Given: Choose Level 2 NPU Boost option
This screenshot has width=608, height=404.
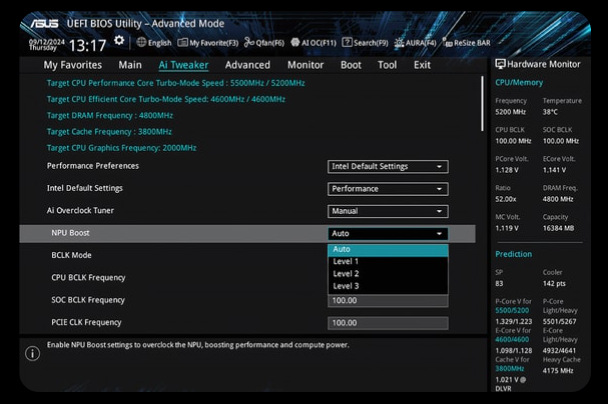Looking at the screenshot, I should [x=388, y=274].
